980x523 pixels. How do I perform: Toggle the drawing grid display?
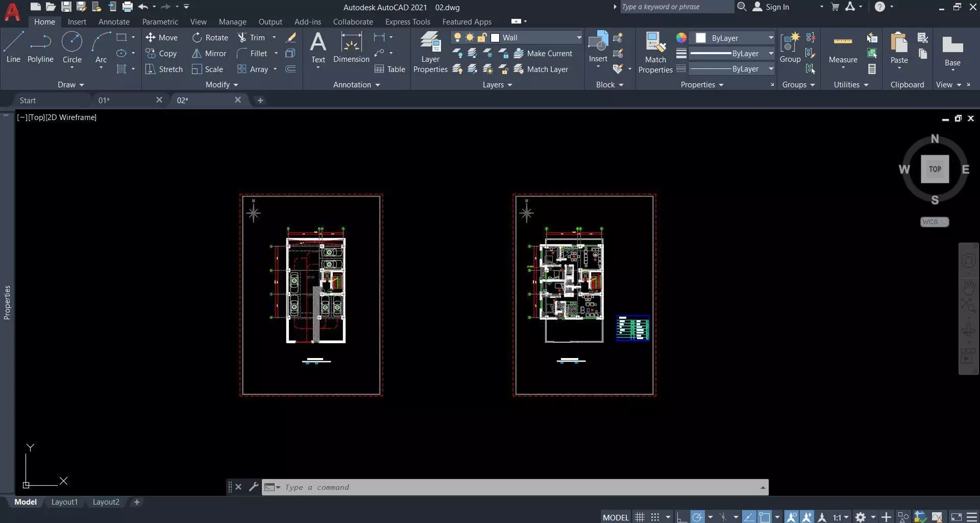point(640,517)
